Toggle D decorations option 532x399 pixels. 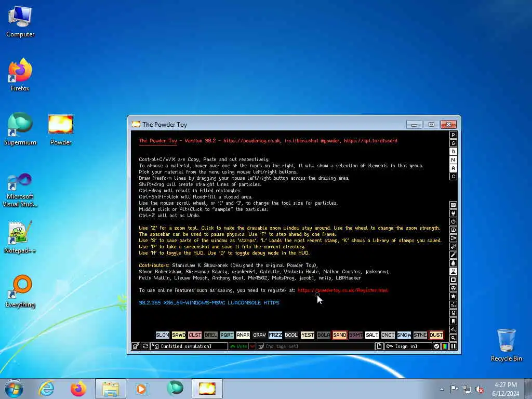453,151
